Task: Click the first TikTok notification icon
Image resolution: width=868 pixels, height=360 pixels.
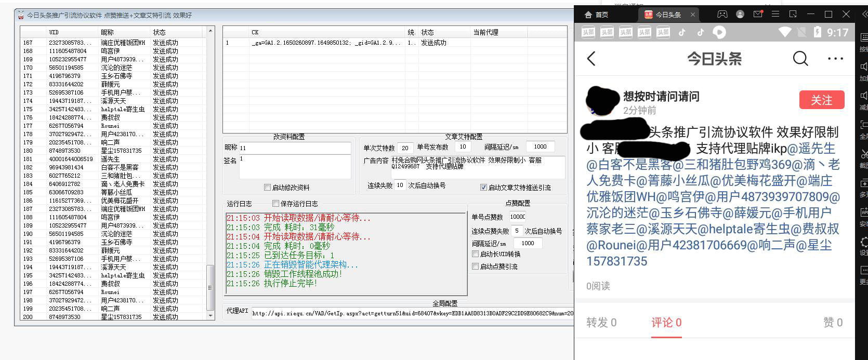Action: point(682,32)
